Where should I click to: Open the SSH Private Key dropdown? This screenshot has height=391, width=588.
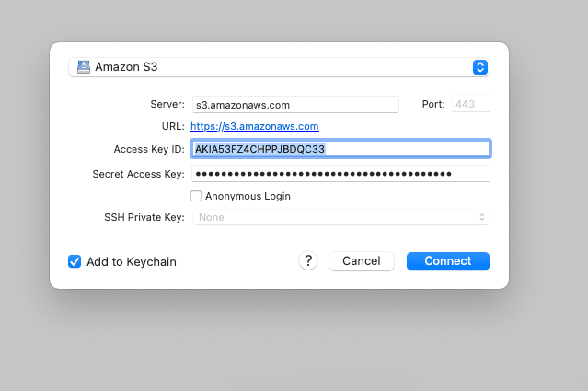[340, 217]
